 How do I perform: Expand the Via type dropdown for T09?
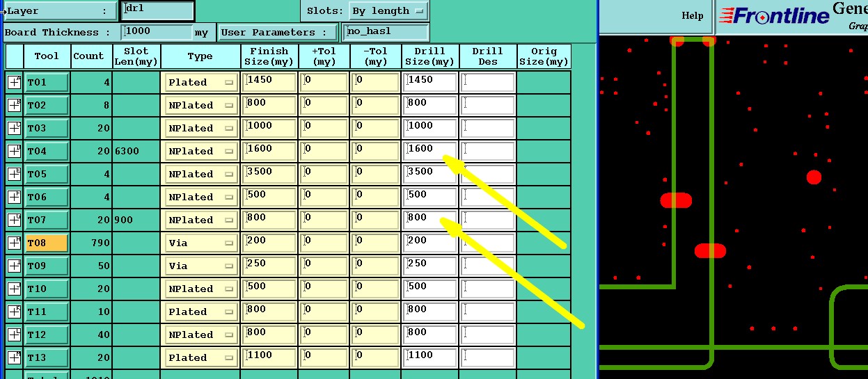click(x=201, y=266)
